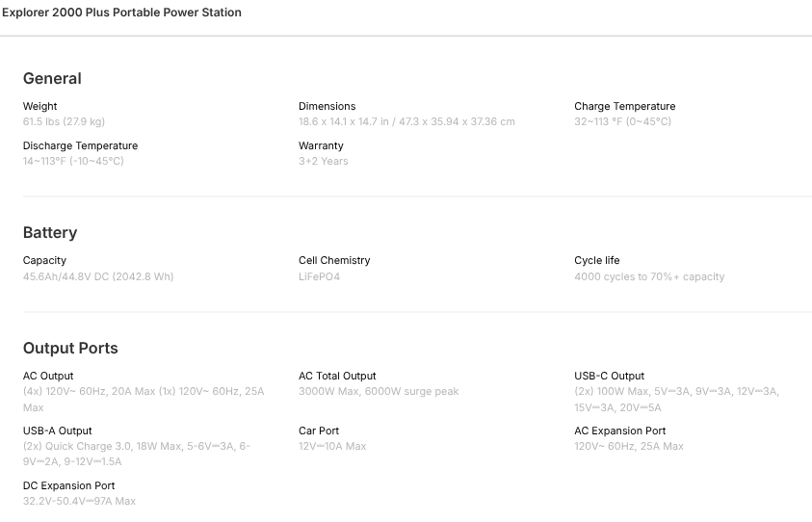The image size is (812, 522).
Task: Select the Dimensions specification label
Action: [327, 106]
